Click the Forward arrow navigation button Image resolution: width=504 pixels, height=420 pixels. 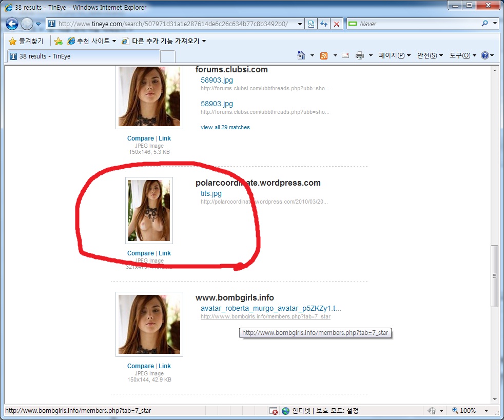pyautogui.click(x=27, y=24)
